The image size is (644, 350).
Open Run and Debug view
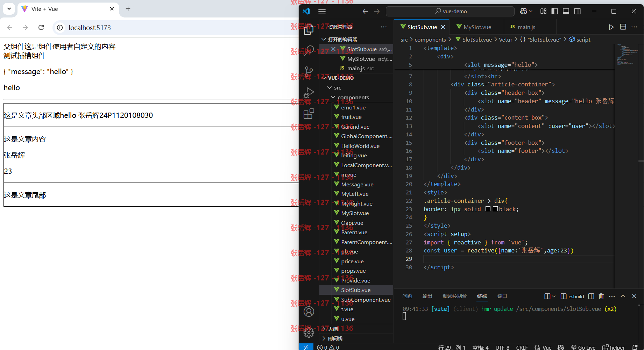[309, 93]
